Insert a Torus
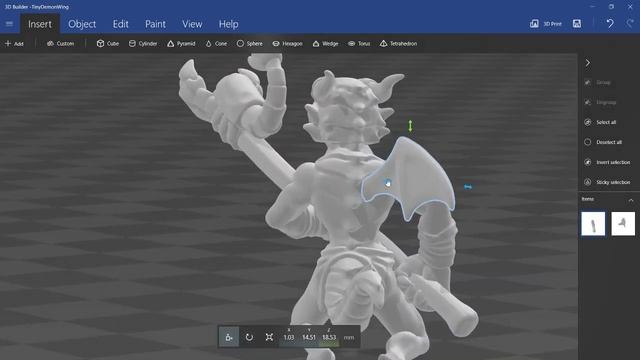 click(x=359, y=43)
